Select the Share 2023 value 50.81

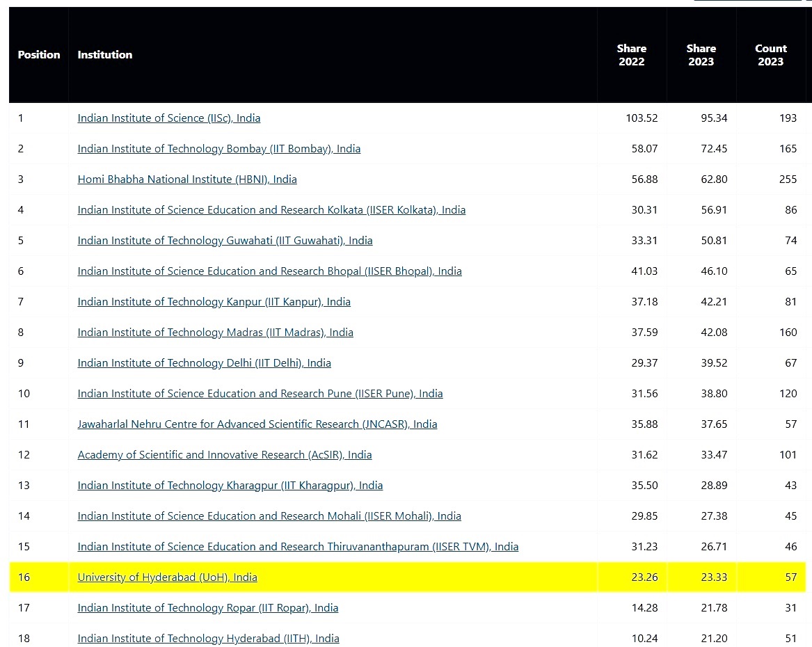pyautogui.click(x=714, y=240)
